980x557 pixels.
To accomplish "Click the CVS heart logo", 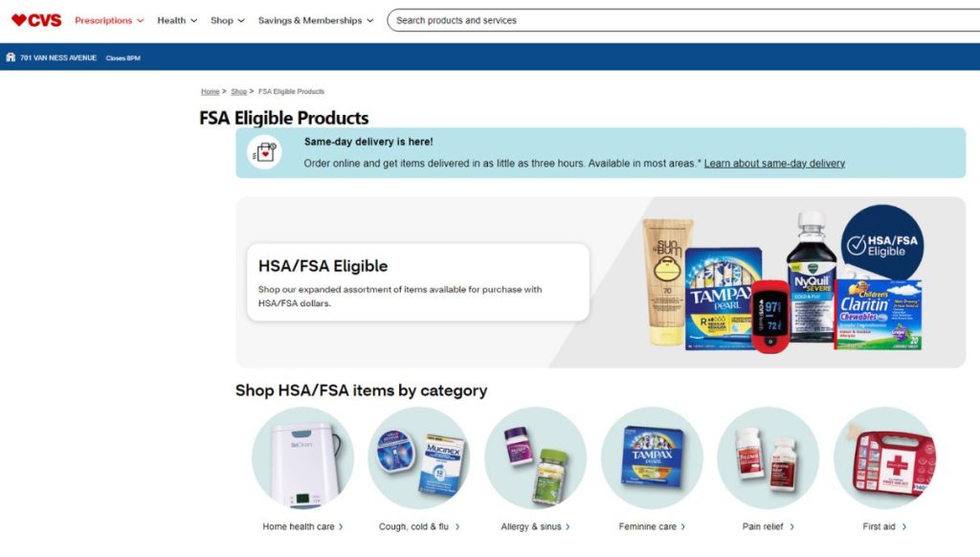I will [37, 20].
